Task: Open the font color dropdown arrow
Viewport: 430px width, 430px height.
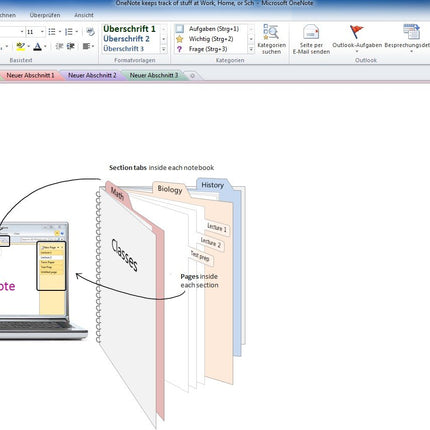Action: [45, 46]
